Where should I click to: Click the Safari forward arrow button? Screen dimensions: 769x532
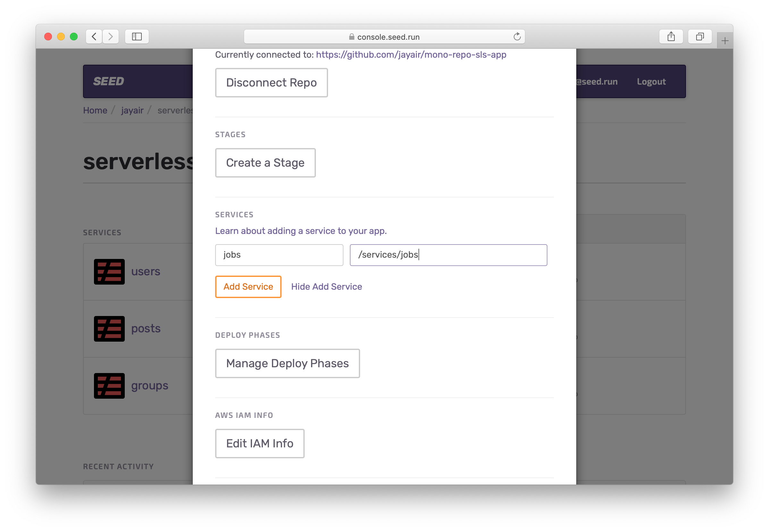click(x=111, y=37)
